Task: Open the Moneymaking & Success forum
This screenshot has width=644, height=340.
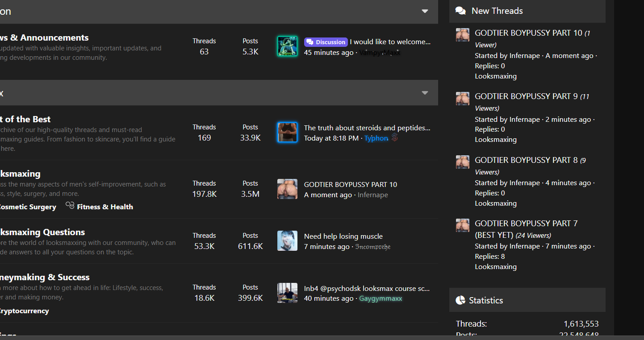Action: [x=44, y=277]
